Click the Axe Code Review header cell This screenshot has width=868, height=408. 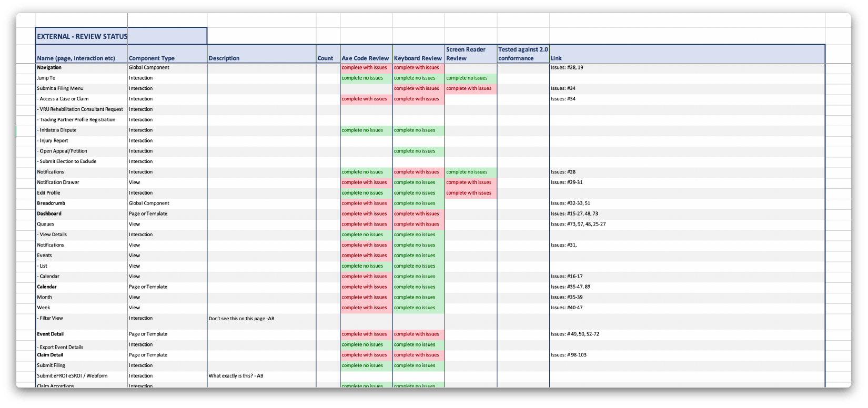pos(366,54)
